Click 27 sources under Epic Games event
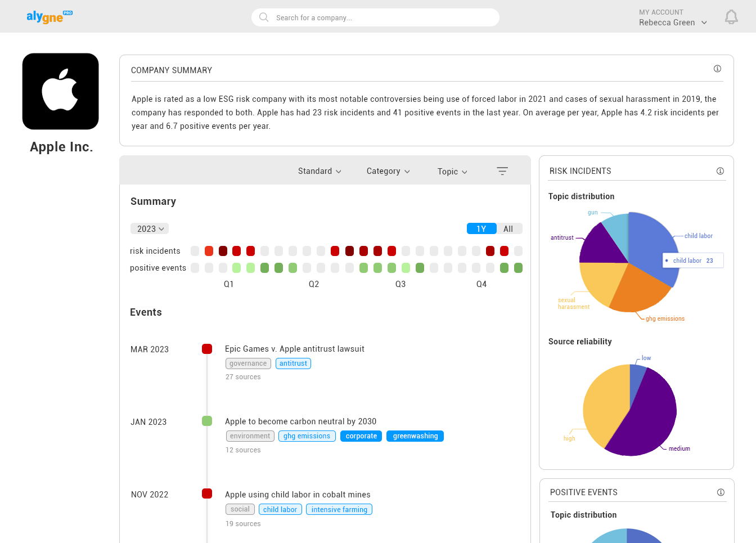 [243, 377]
